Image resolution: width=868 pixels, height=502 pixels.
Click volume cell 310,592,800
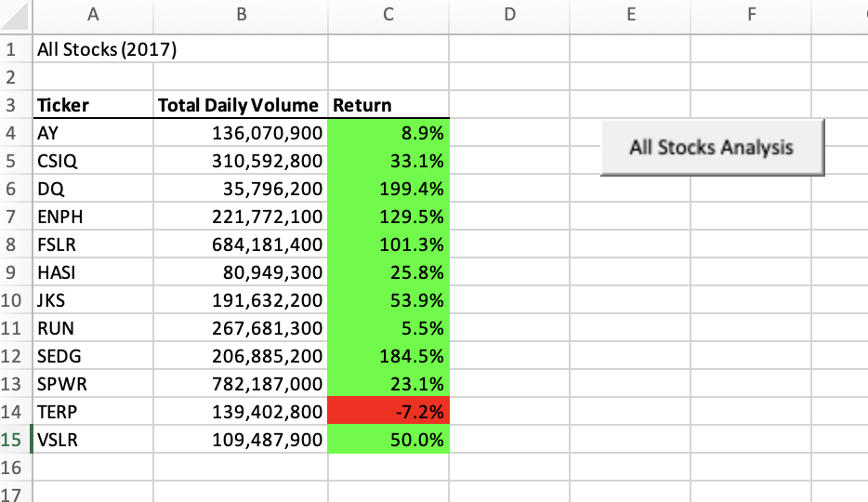[x=241, y=161]
